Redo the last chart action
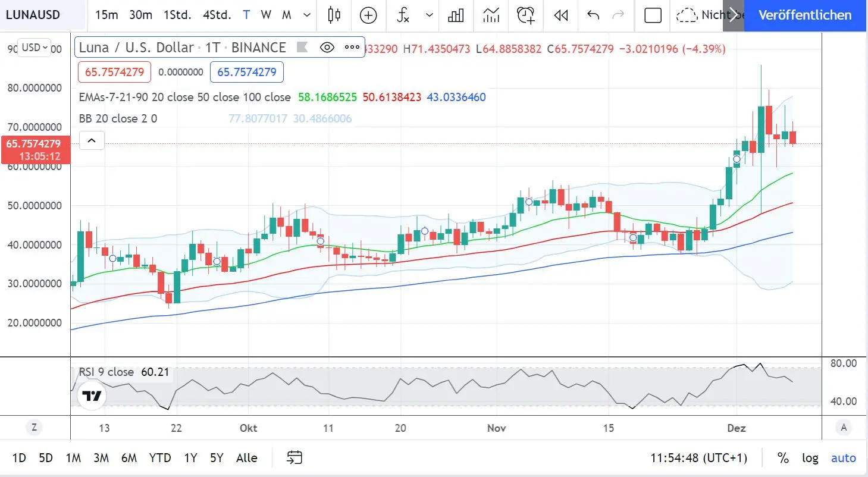 point(619,15)
